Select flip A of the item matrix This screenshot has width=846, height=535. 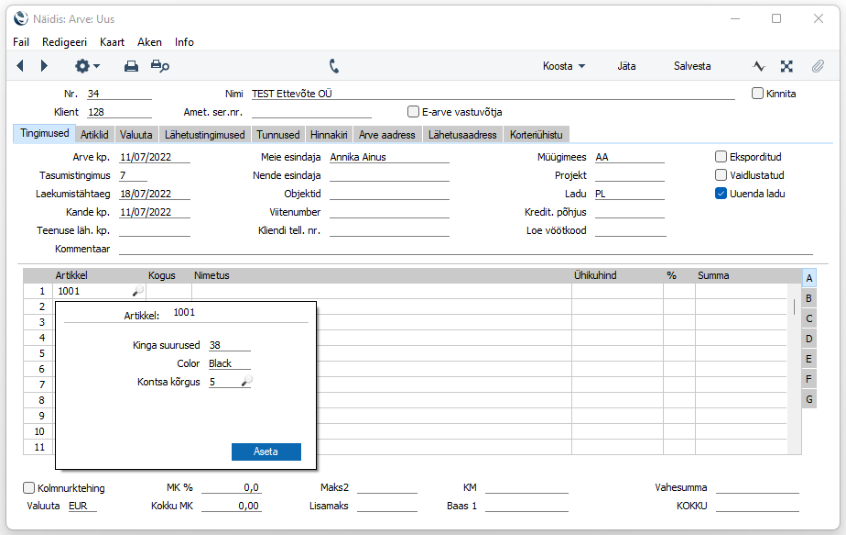pyautogui.click(x=809, y=278)
